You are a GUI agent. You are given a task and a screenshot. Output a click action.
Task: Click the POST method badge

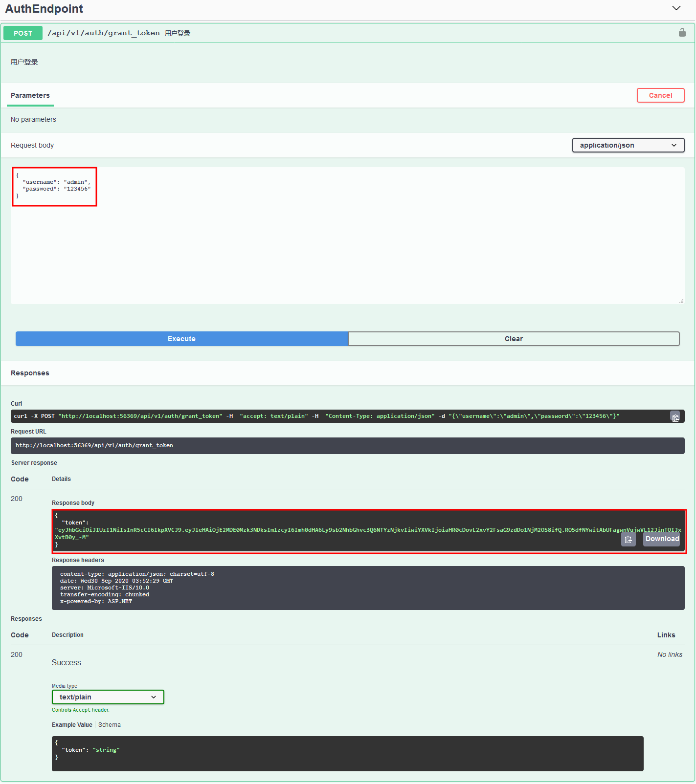click(23, 33)
